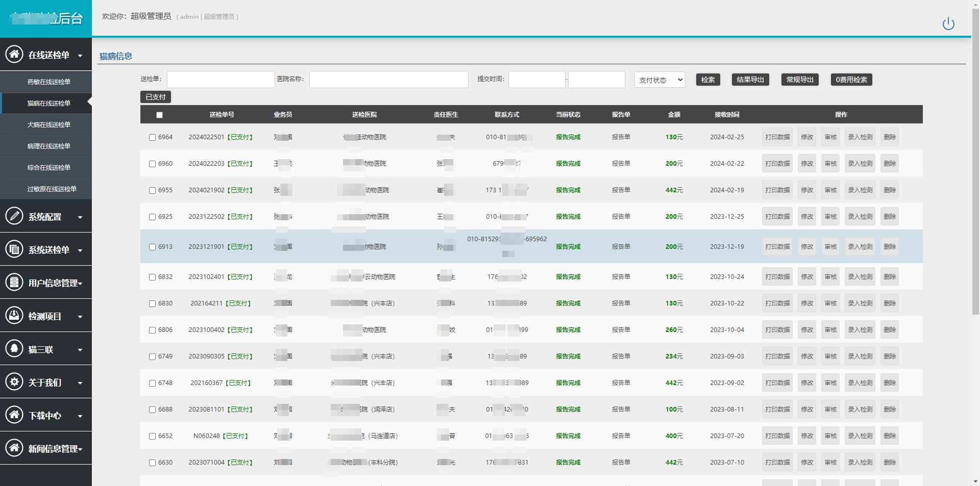Open 报告单 link for row 6806
Screen dimensions: 980x486
621,330
